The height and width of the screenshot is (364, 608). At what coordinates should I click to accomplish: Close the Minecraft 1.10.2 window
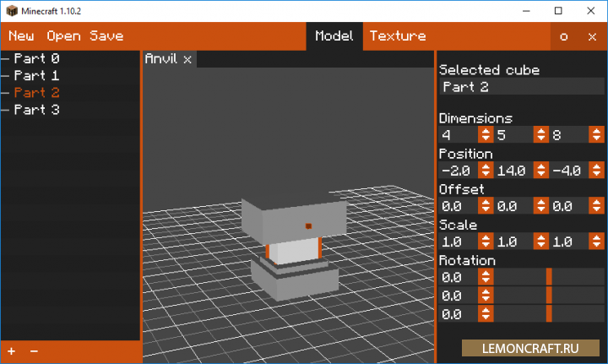click(x=590, y=11)
